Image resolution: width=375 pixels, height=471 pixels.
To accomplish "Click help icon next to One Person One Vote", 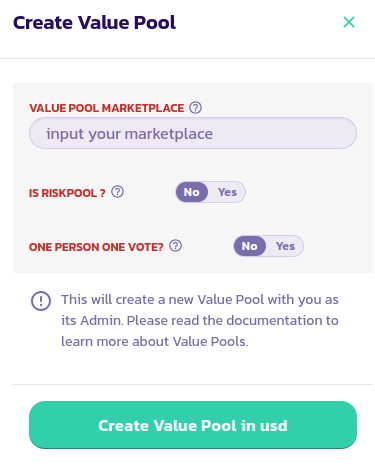I will click(175, 246).
